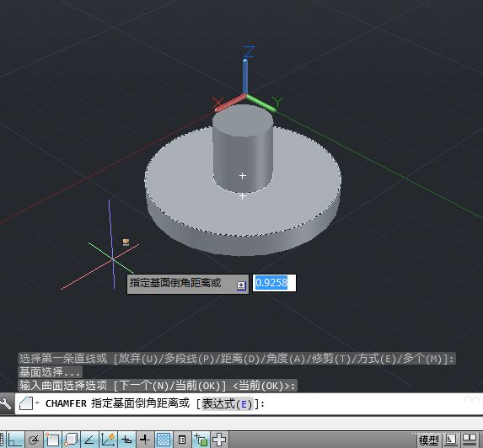Toggle Object Snap status icon
This screenshot has width=483, height=448.
pyautogui.click(x=52, y=440)
